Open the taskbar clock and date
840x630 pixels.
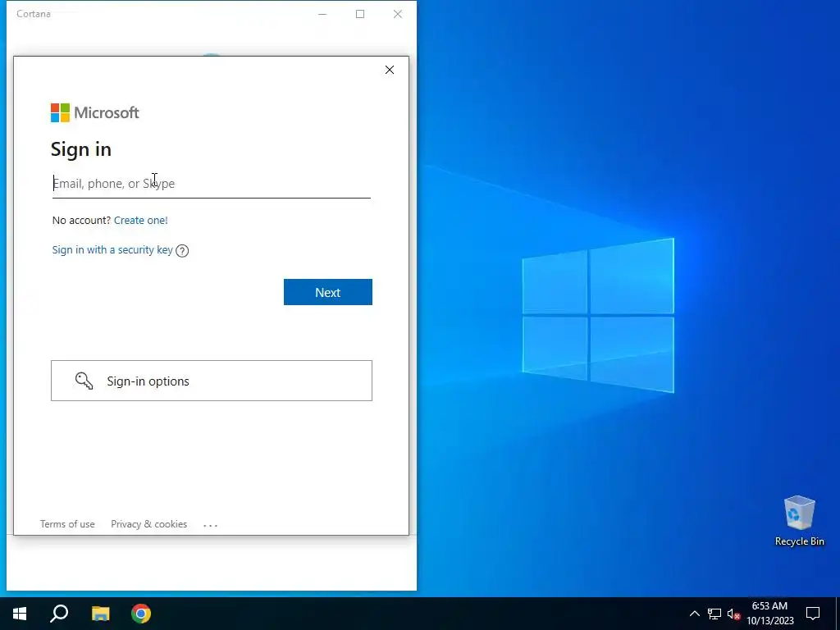pyautogui.click(x=770, y=614)
